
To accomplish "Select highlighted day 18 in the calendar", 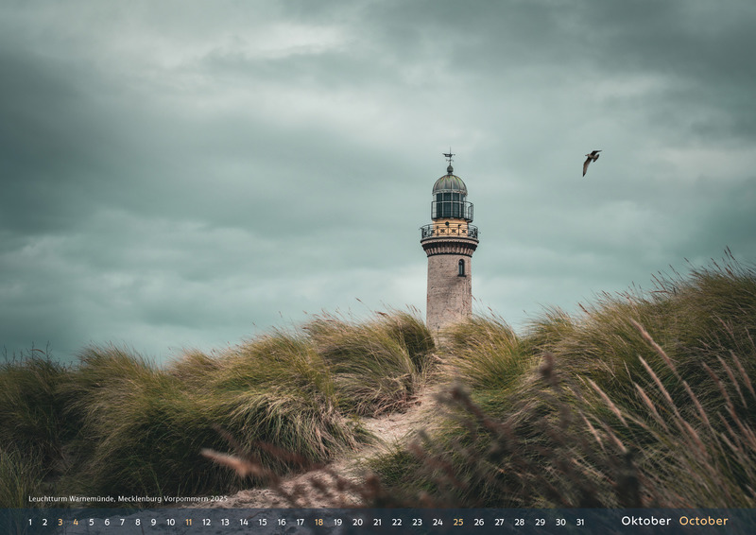I will (x=318, y=522).
